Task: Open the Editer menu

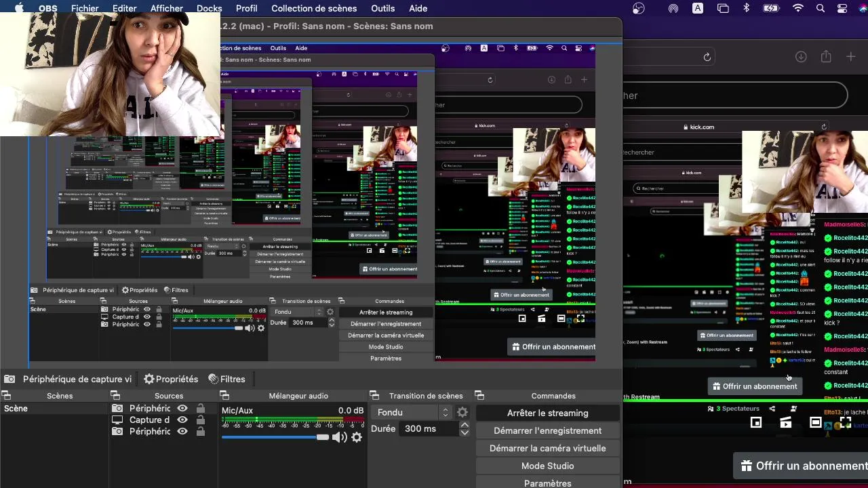Action: click(x=124, y=8)
